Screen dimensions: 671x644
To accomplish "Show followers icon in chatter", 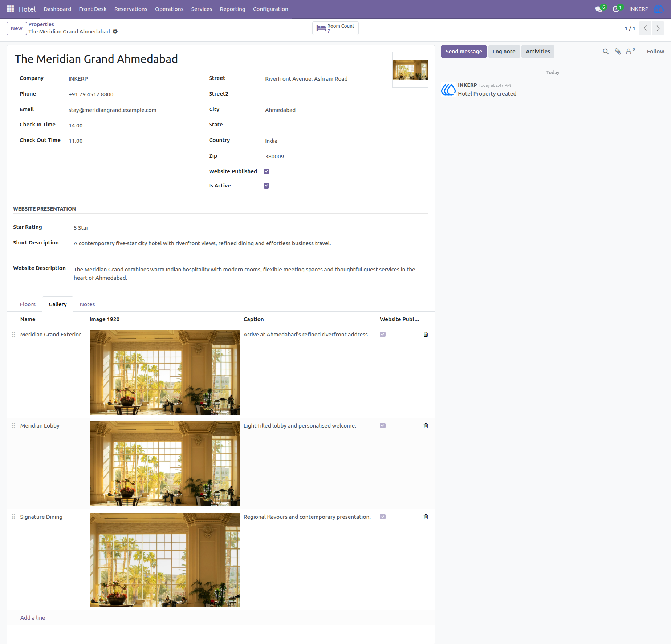I will 630,52.
